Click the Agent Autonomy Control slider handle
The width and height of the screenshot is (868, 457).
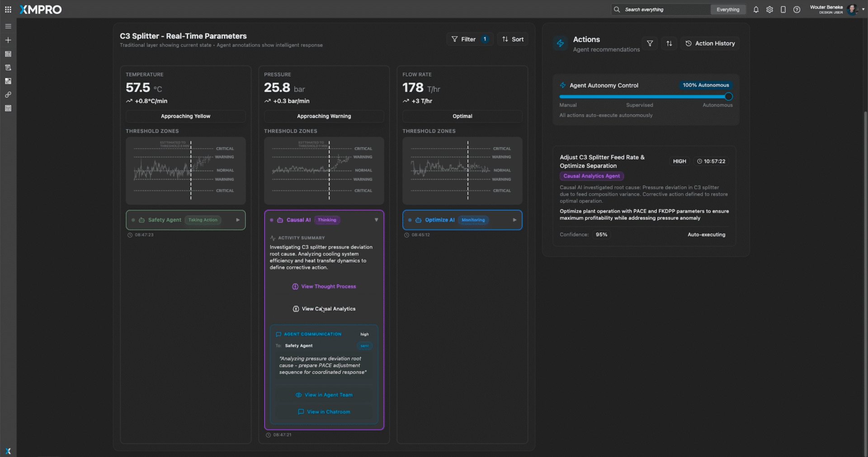point(728,97)
